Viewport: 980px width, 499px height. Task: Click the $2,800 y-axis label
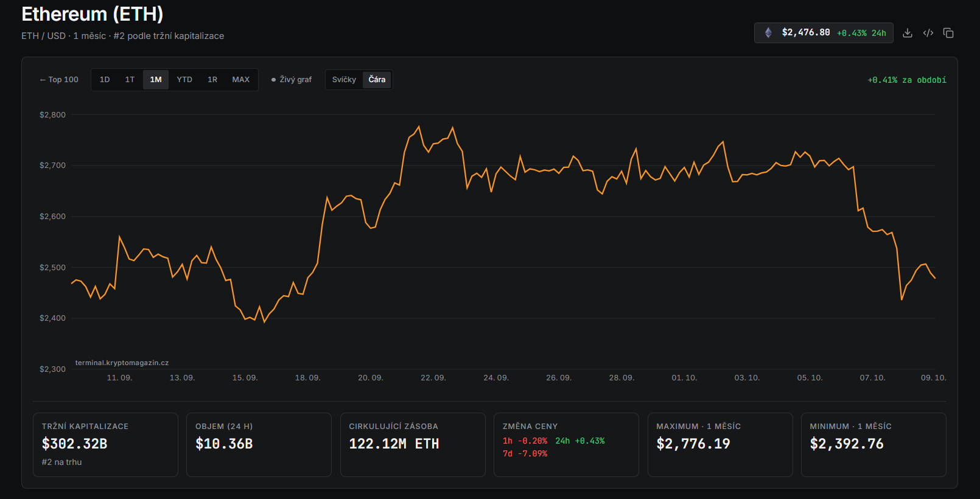pyautogui.click(x=52, y=115)
